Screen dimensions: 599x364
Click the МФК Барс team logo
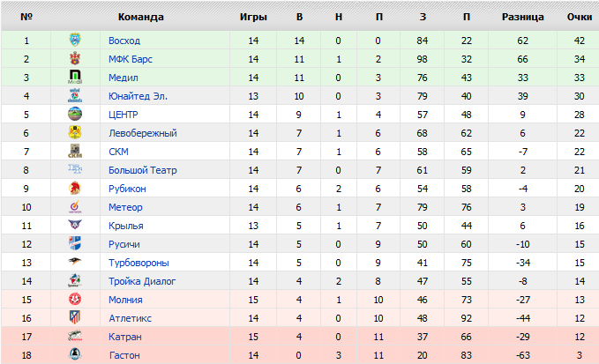[75, 59]
